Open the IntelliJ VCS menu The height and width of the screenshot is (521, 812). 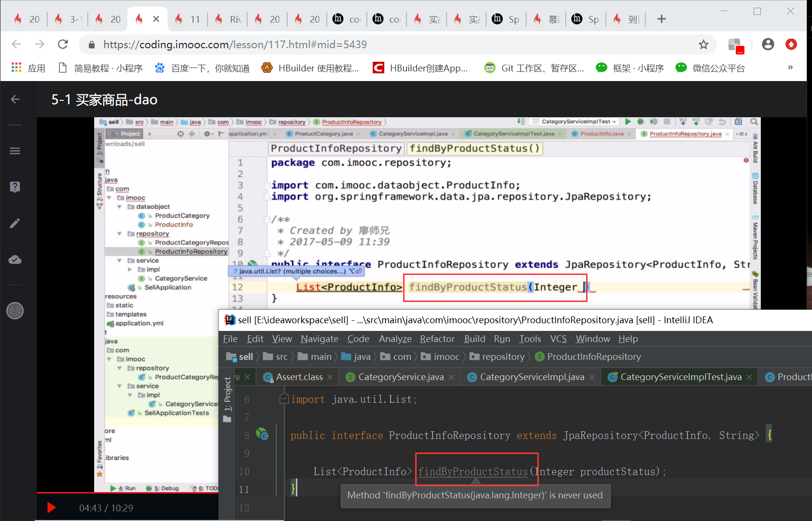[559, 339]
